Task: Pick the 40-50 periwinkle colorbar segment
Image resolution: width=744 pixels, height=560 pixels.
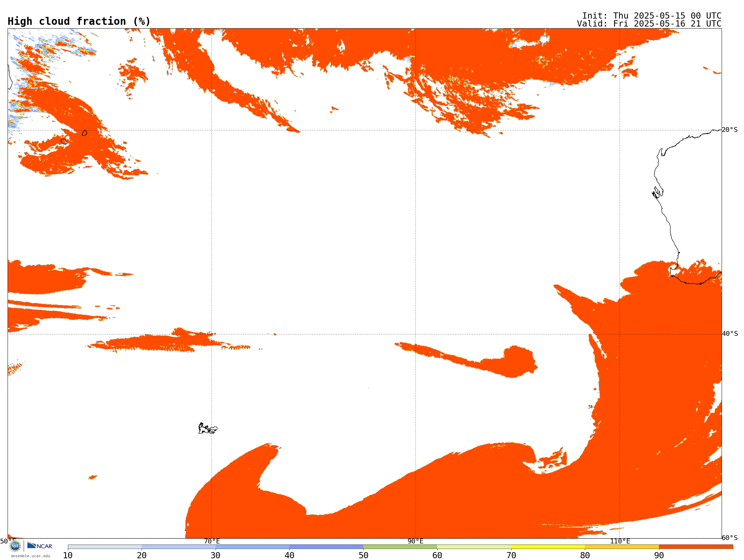Action: point(326,547)
